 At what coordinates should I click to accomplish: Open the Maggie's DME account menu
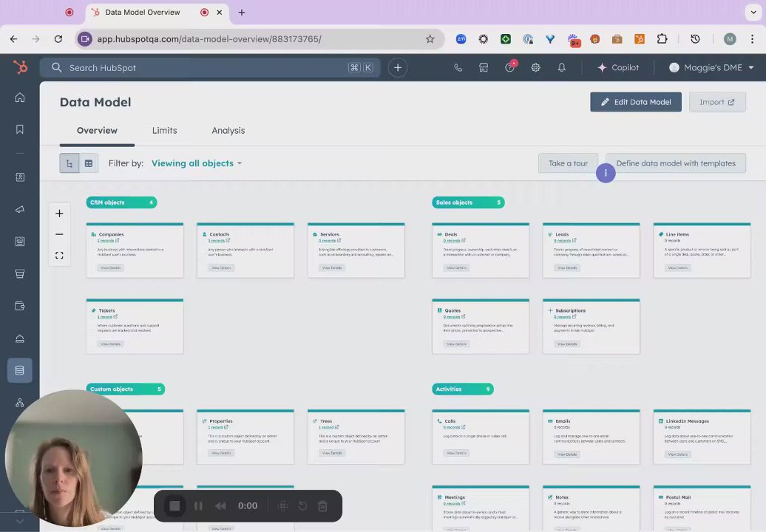[711, 68]
